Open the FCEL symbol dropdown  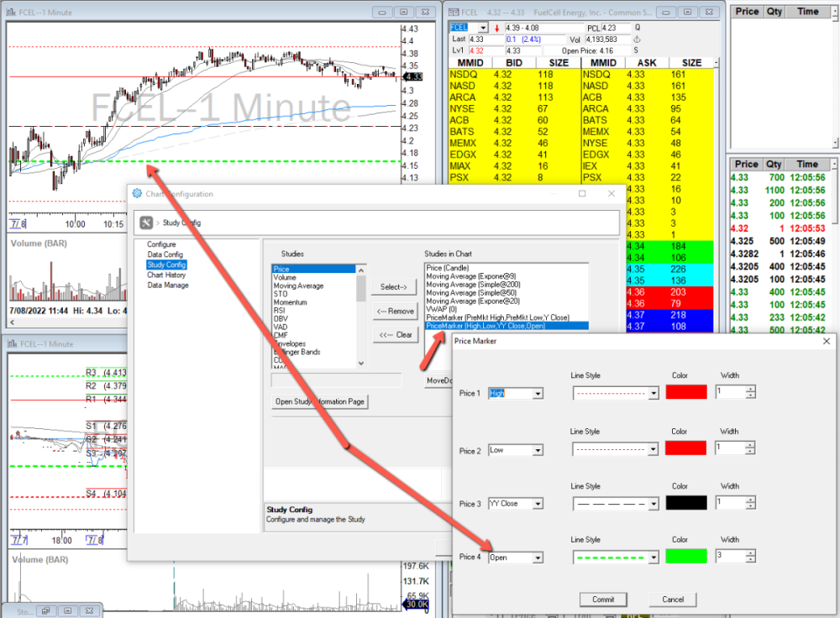point(482,28)
